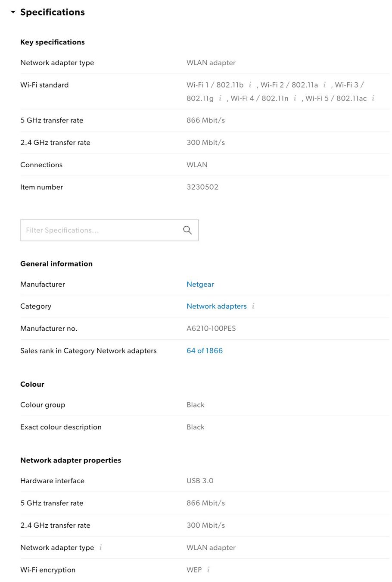The height and width of the screenshot is (582, 392).
Task: Click the Colour section heading
Action: [x=32, y=384]
